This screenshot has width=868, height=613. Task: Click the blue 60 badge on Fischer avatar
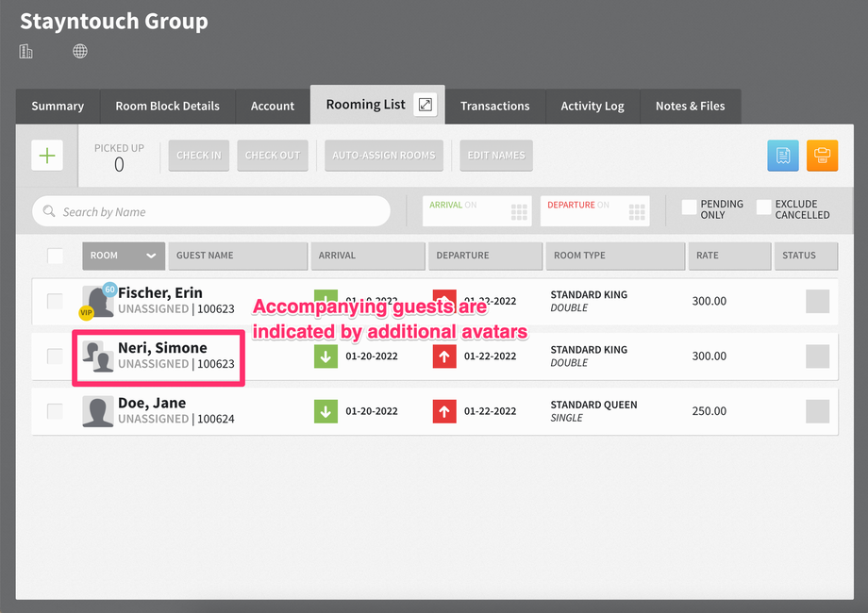pyautogui.click(x=109, y=290)
